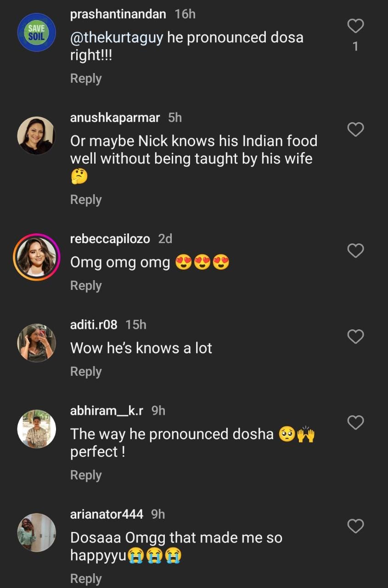Tap heart on rebeccapilozo's comment
This screenshot has width=388, height=588.
[x=355, y=251]
